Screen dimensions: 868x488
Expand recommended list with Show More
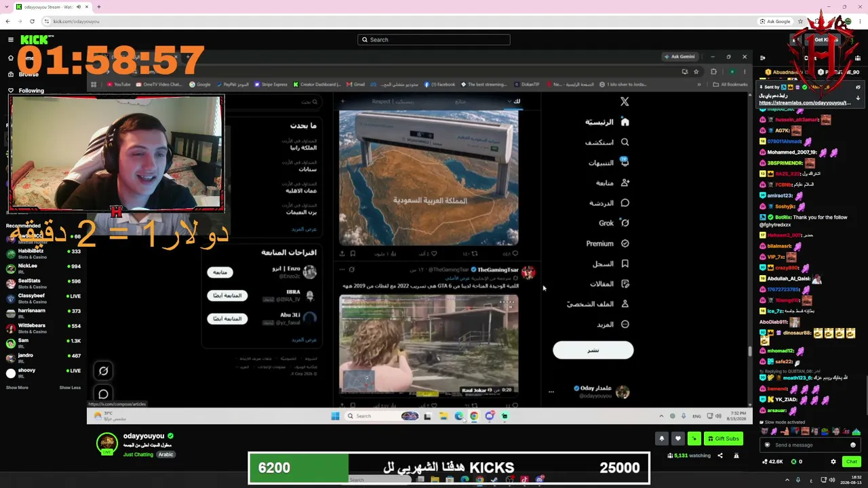17,388
